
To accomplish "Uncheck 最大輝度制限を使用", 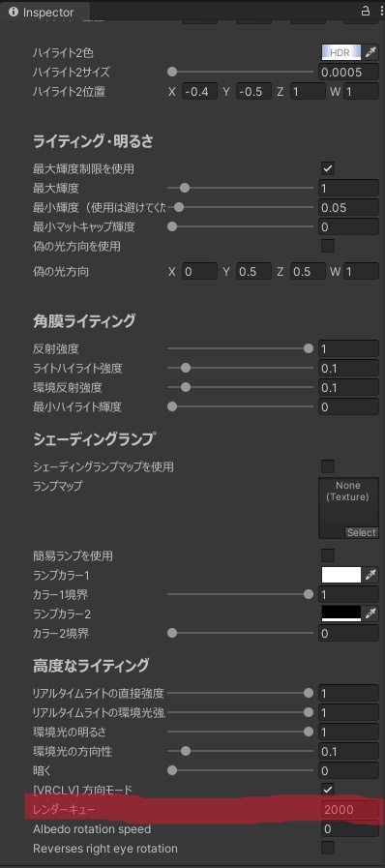I will pos(328,168).
